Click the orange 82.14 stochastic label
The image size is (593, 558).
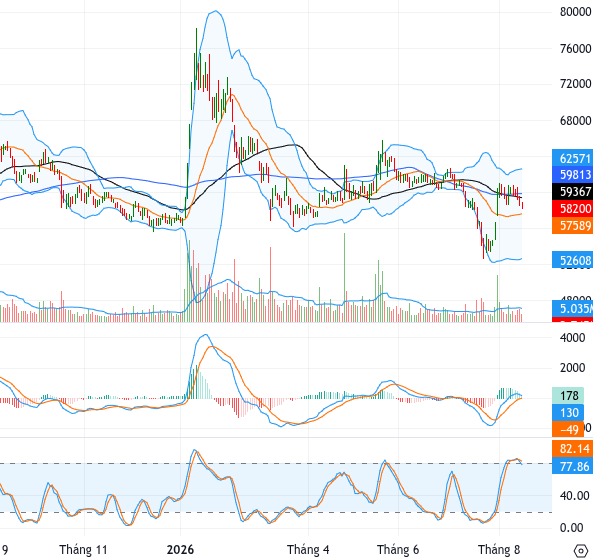pos(573,449)
